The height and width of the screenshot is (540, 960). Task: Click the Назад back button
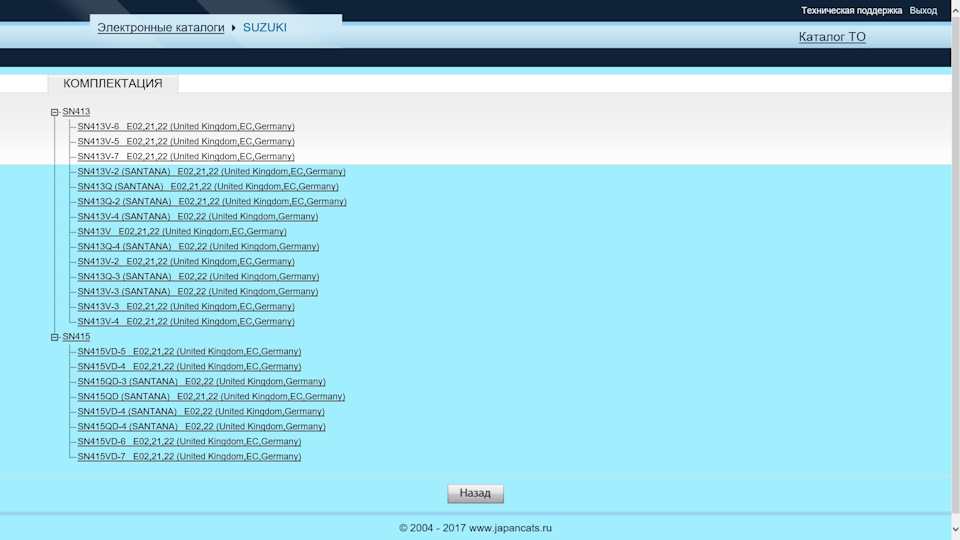[x=475, y=493]
